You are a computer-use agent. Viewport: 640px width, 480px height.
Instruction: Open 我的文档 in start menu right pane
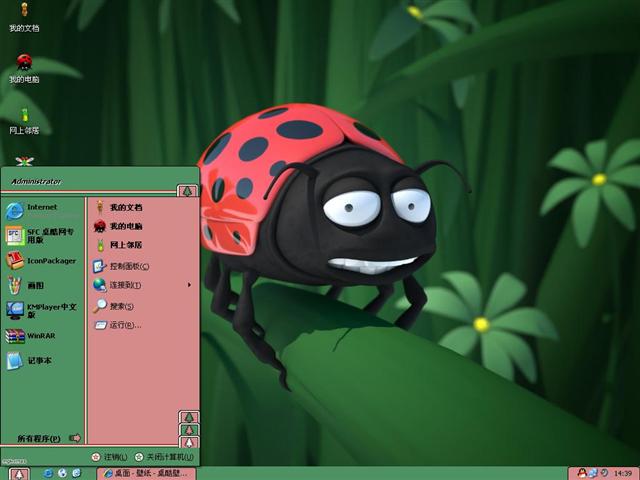point(143,207)
